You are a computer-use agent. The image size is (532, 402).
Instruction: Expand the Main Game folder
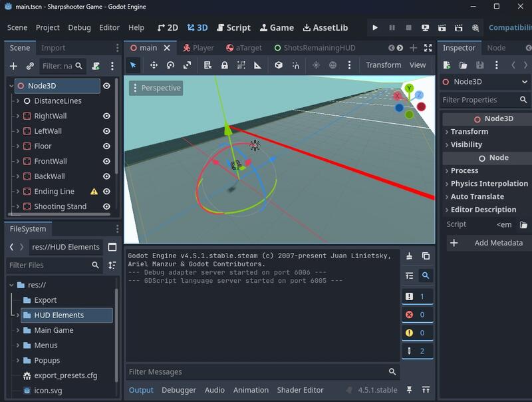[18, 330]
